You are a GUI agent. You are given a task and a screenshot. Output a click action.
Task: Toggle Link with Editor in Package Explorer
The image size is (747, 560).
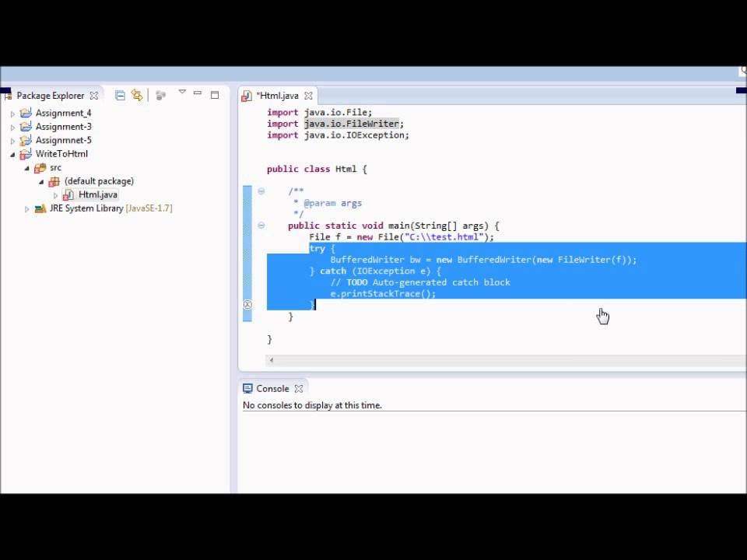pyautogui.click(x=137, y=95)
